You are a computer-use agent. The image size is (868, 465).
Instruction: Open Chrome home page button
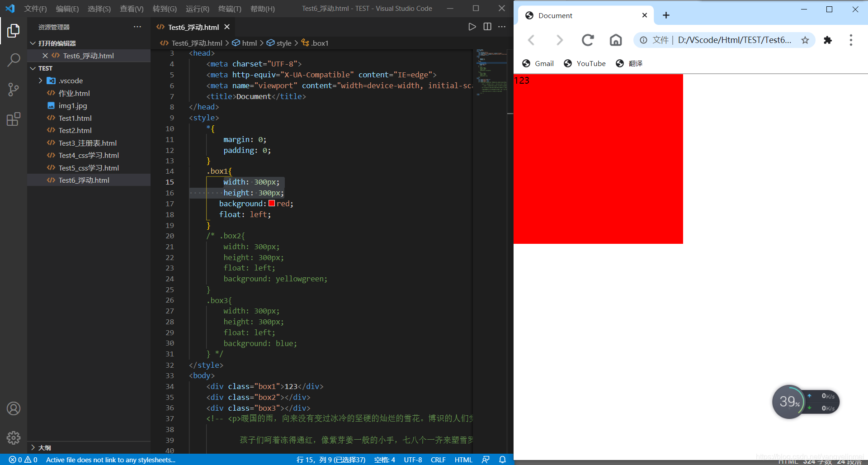click(616, 40)
